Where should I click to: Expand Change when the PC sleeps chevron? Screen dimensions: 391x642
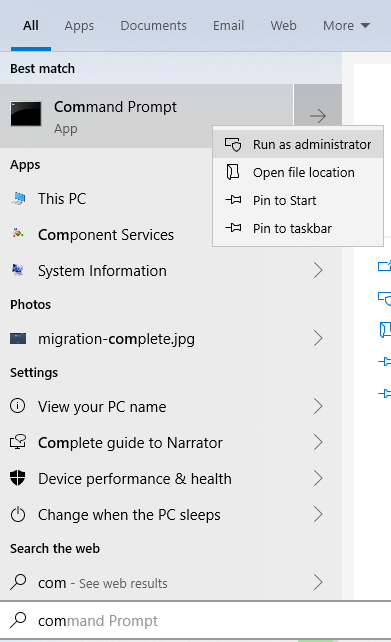[318, 514]
